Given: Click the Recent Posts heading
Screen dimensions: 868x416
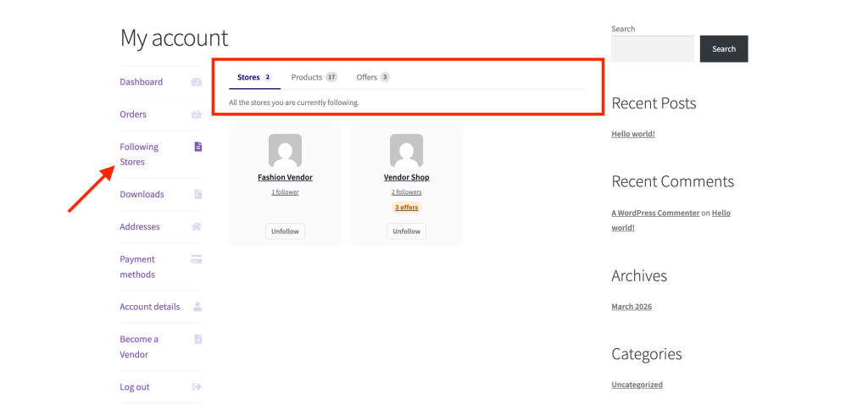Looking at the screenshot, I should pyautogui.click(x=654, y=103).
